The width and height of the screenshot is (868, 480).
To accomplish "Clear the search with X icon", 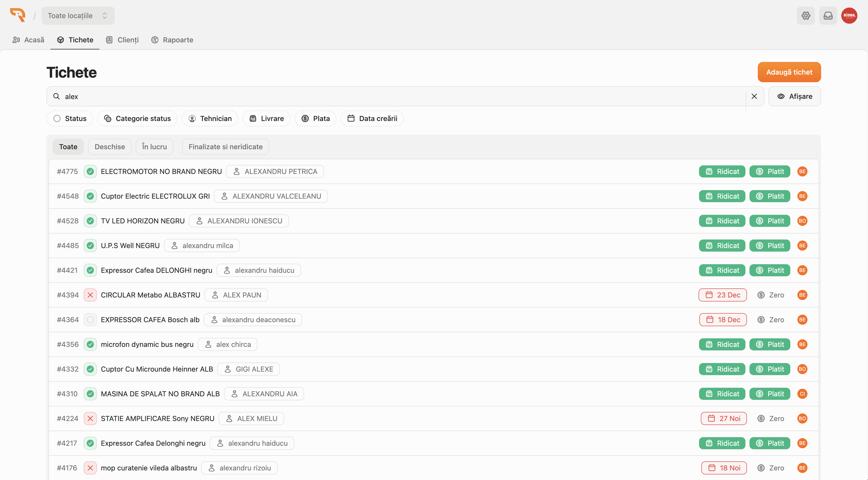I will pos(754,96).
